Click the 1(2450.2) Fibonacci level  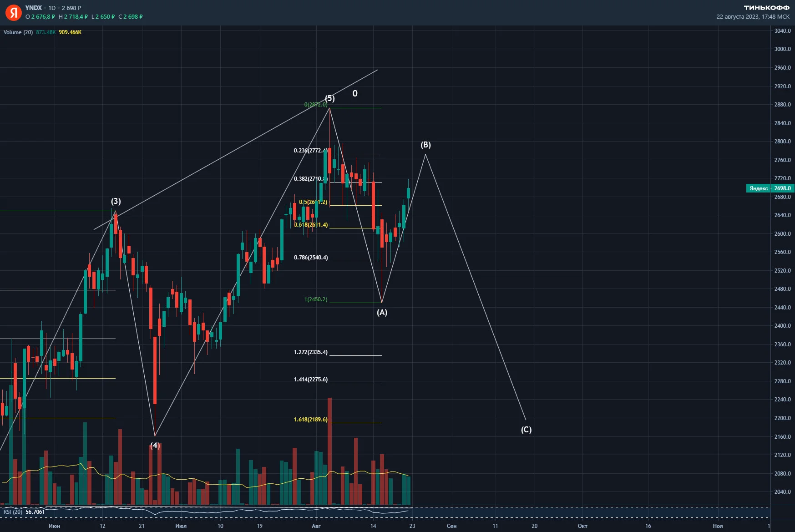316,299
